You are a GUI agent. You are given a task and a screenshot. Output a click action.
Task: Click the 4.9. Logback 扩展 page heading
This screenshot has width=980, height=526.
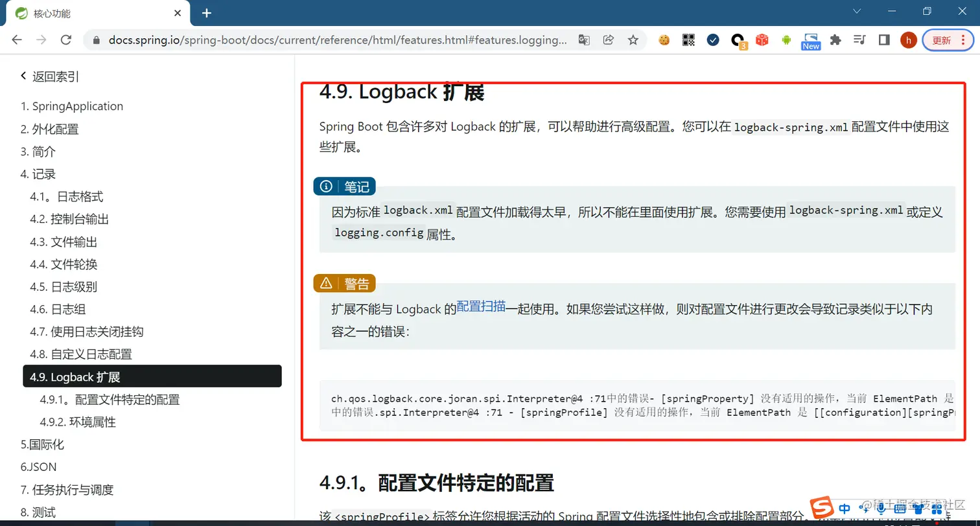402,92
